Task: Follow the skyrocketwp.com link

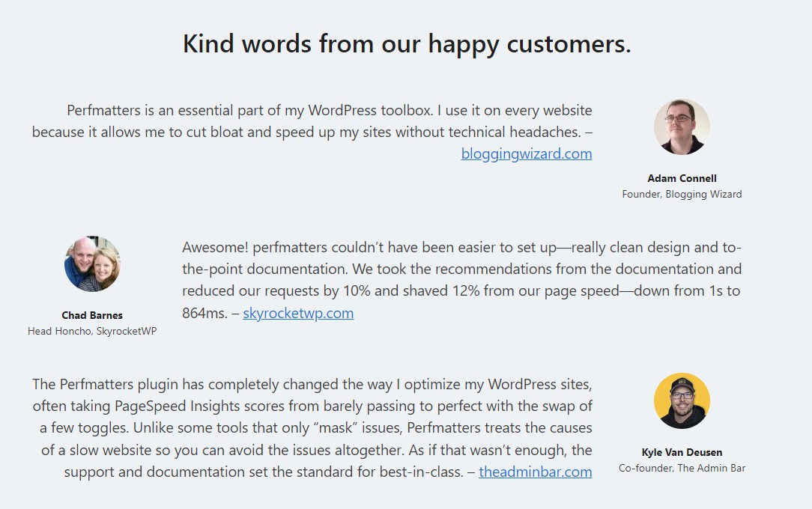Action: coord(298,313)
